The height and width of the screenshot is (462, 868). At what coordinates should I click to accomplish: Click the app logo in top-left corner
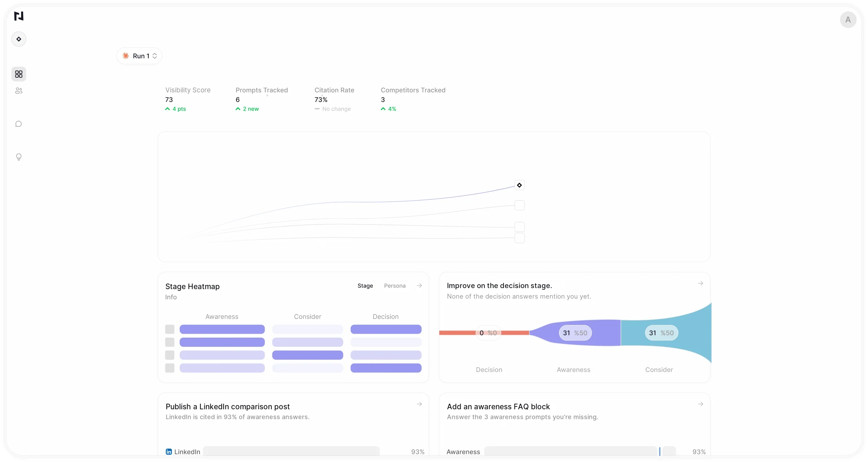coord(19,16)
